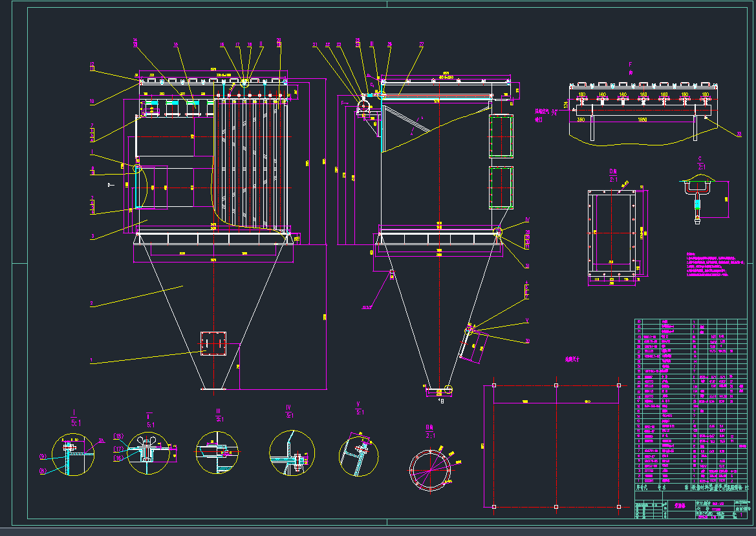Click the "C 2:1" detail title

[x=701, y=164]
